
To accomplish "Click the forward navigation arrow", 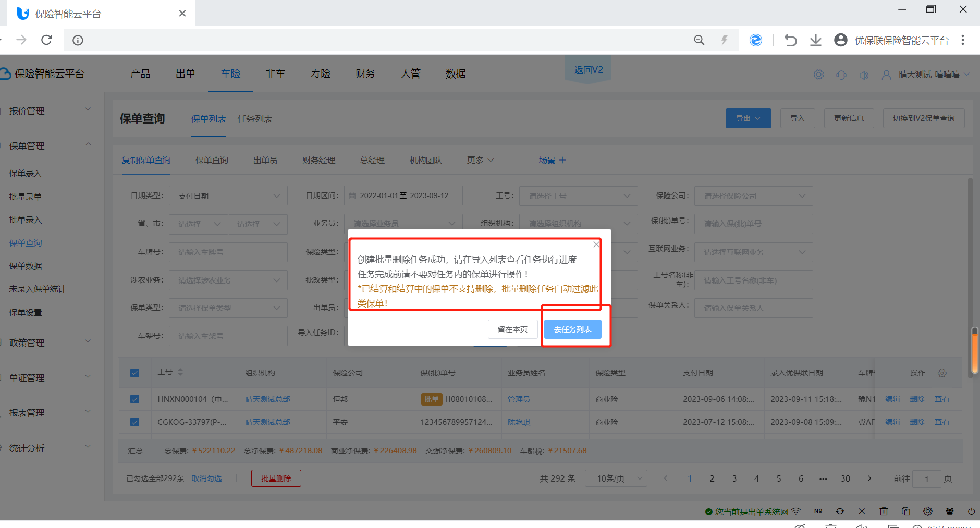I will [x=21, y=40].
